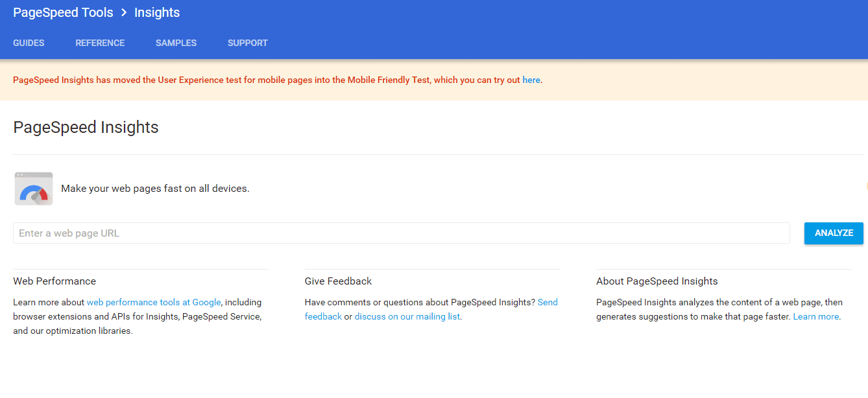
Task: Click the 'Web Performance' section heading
Action: click(x=54, y=281)
